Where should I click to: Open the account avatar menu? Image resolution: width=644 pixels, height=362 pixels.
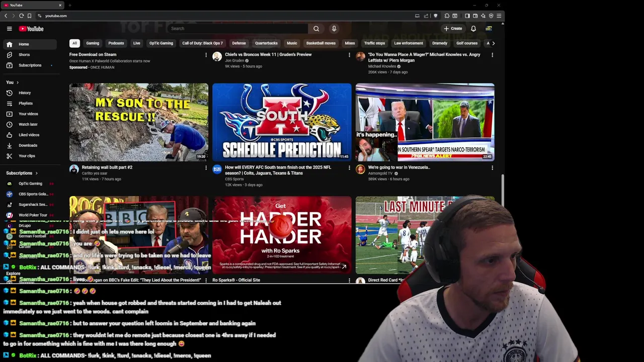tap(489, 29)
